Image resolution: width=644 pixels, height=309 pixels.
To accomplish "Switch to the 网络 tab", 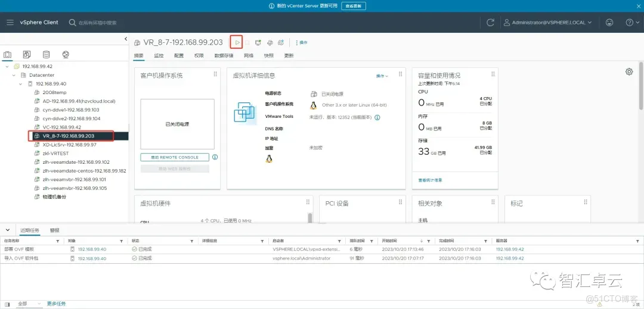I will (249, 56).
